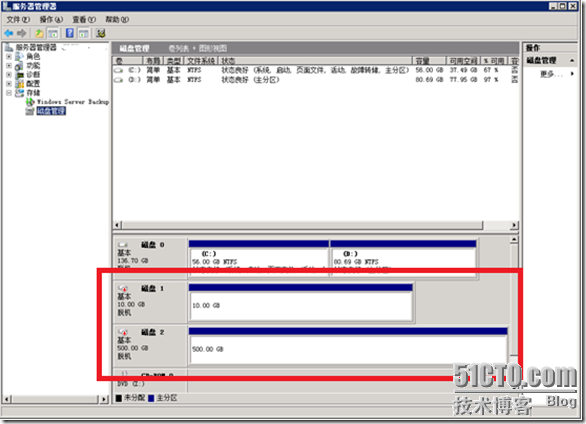Select the 诊断 node in the tree
Viewport: 586px width, 424px height.
33,74
